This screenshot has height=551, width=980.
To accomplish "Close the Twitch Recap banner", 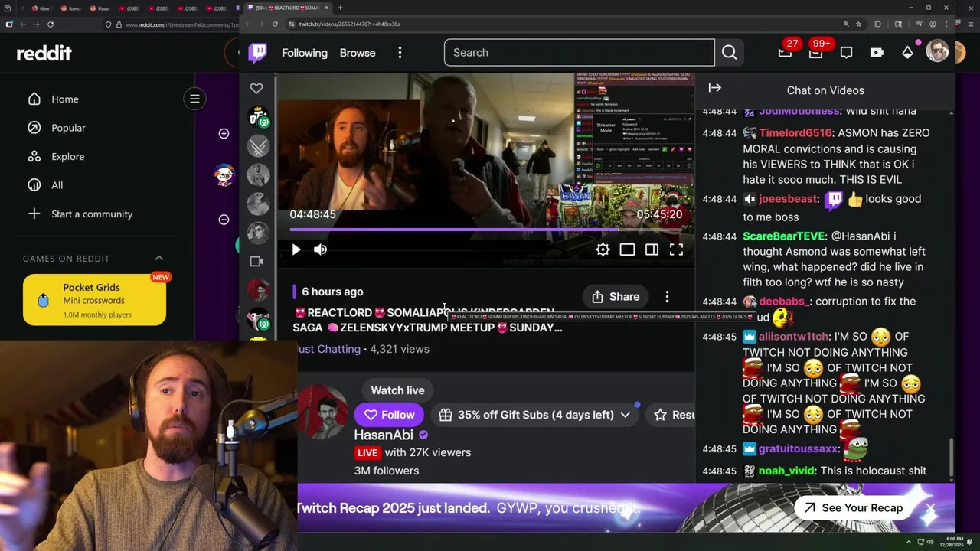I will pyautogui.click(x=930, y=508).
